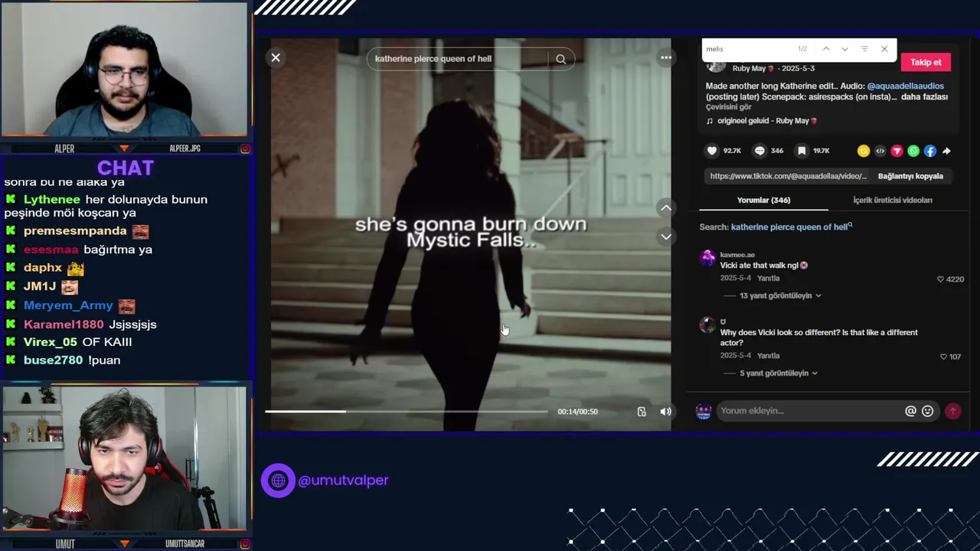This screenshot has width=980, height=551.
Task: Click the Instagram icon next to UMUTTSANCAR
Action: (x=245, y=544)
